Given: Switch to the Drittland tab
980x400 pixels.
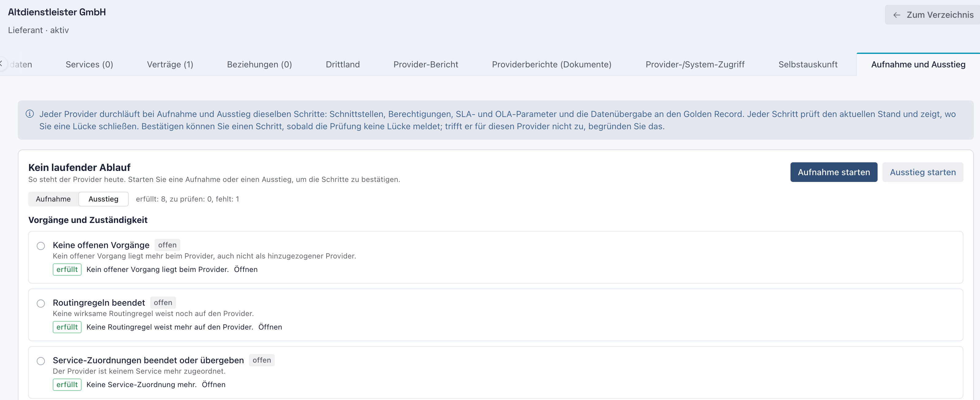Looking at the screenshot, I should coord(343,64).
